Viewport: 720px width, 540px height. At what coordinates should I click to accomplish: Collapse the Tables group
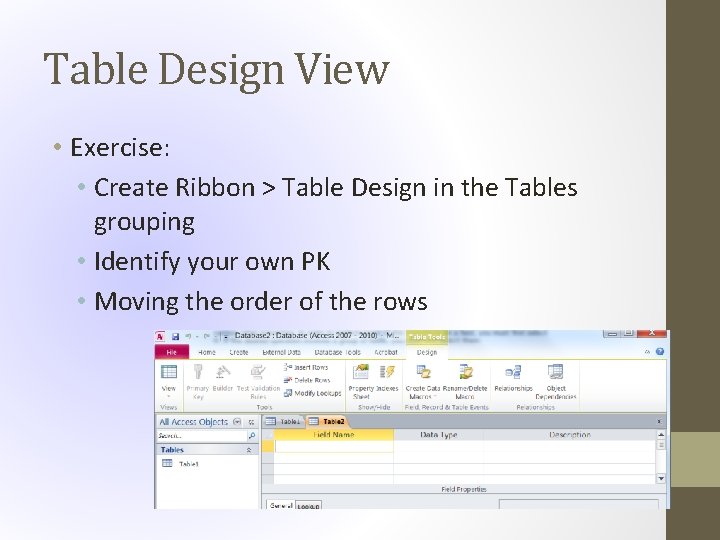pyautogui.click(x=249, y=450)
